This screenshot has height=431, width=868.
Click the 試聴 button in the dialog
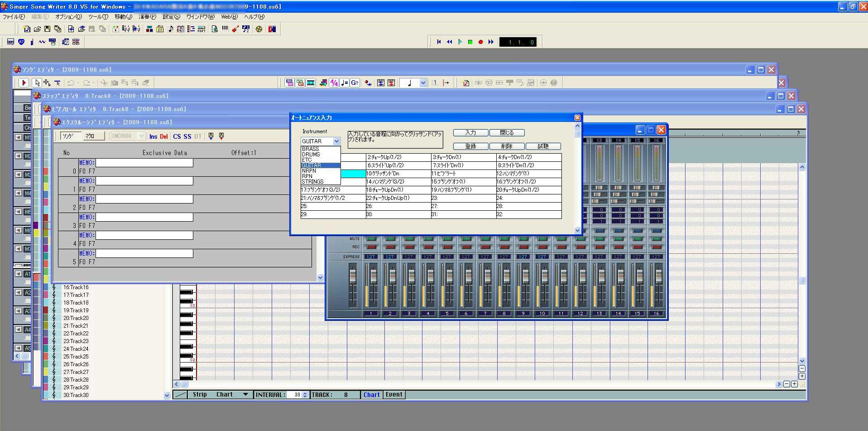click(543, 146)
